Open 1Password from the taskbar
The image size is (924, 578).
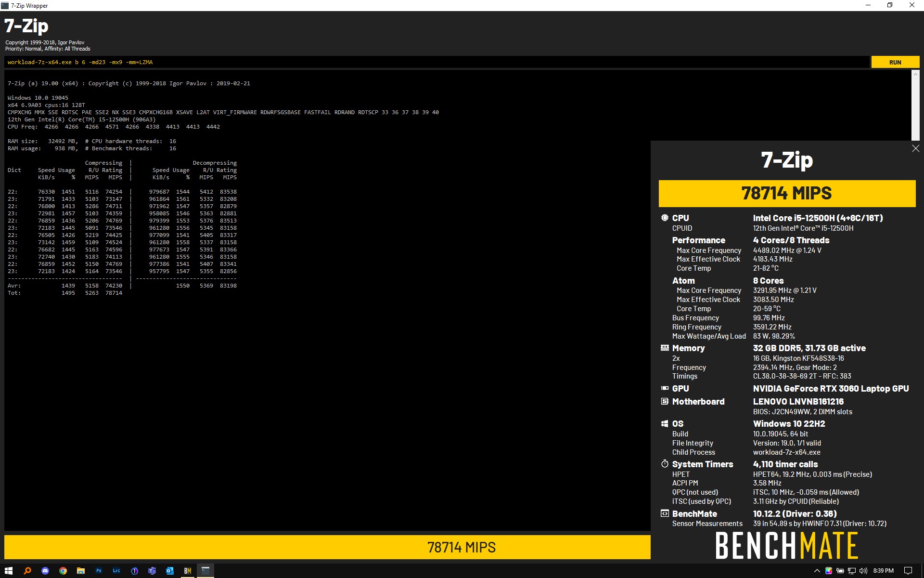(134, 571)
